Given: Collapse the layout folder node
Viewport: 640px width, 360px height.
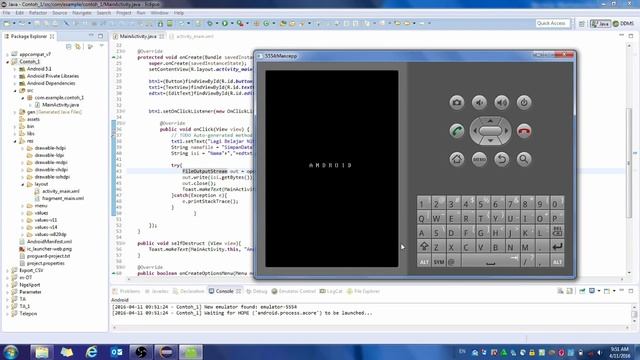Looking at the screenshot, I should tap(23, 184).
